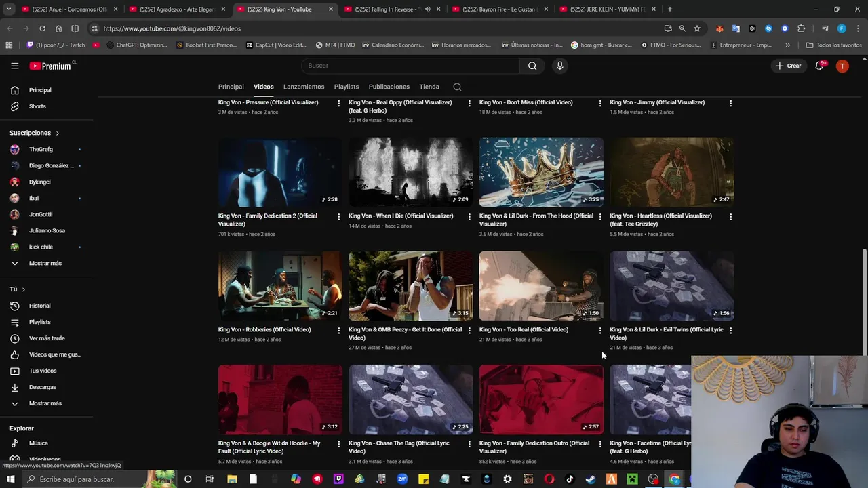This screenshot has height=488, width=868.
Task: Switch to the Lanzamientos tab
Action: 304,87
